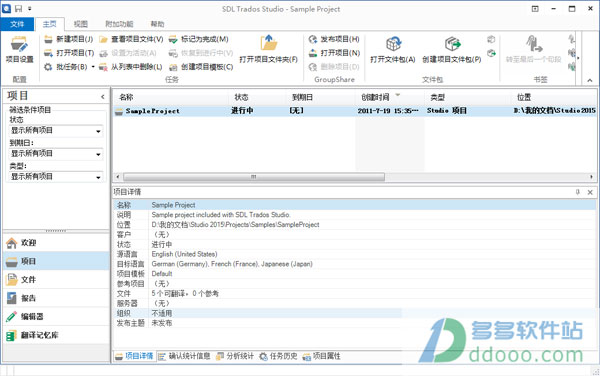Collapse the ribbon with the chevron
This screenshot has height=376, width=600.
590,80
